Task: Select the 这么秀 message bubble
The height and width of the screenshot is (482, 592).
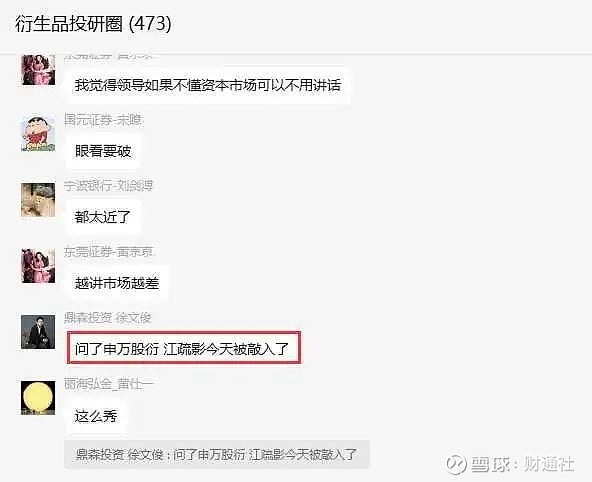Action: (96, 416)
